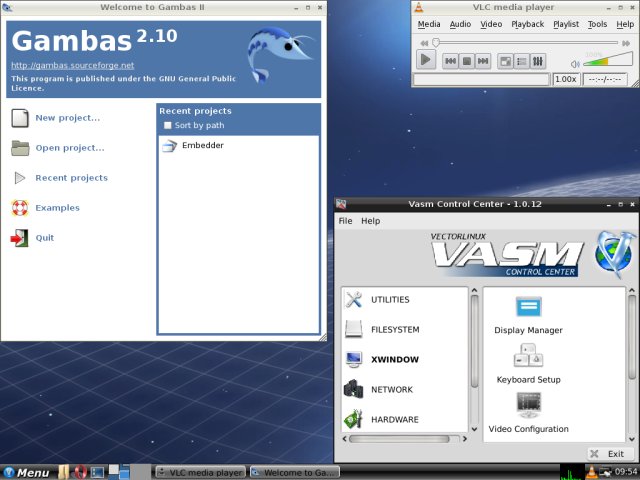Open the Playback menu in VLC

pos(527,24)
